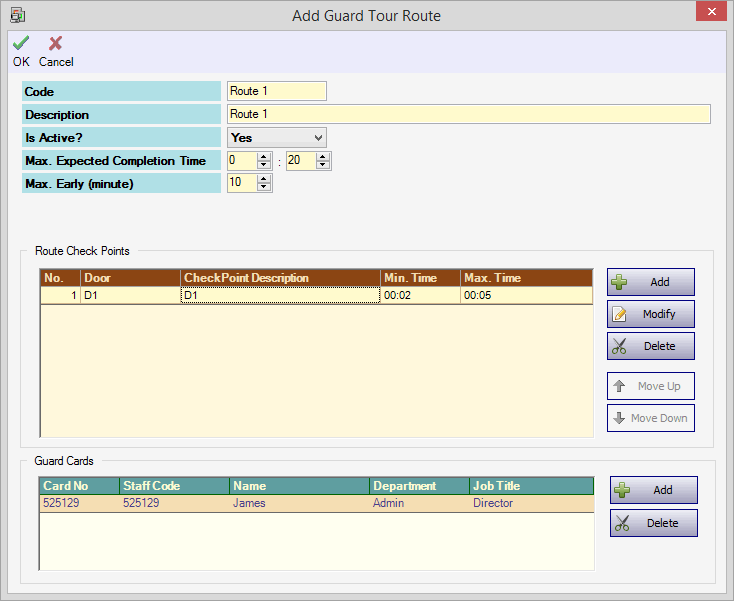This screenshot has height=601, width=734.
Task: Add a new route check point
Action: (x=650, y=282)
